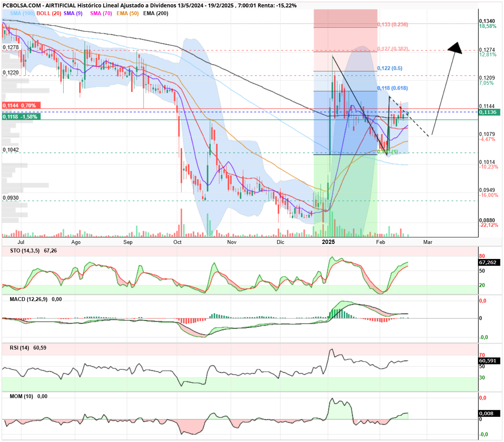This screenshot has height=442, width=504.
Task: Toggle the BOLL (20) indicator legend
Action: [x=49, y=13]
